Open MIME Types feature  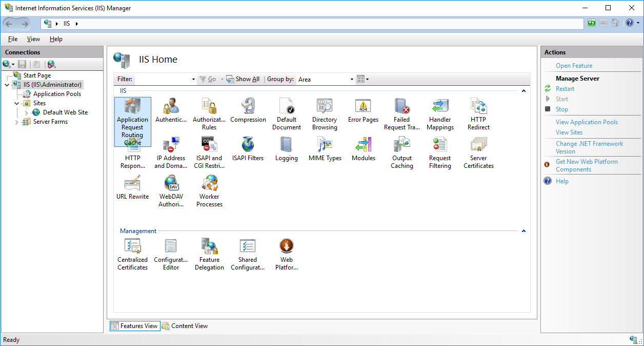tap(325, 149)
